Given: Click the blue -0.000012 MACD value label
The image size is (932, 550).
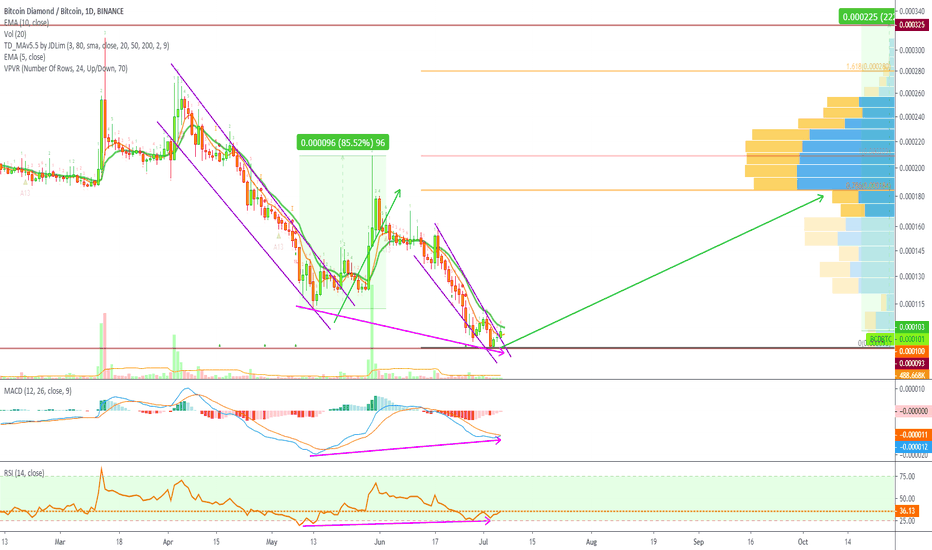Looking at the screenshot, I should coord(912,447).
